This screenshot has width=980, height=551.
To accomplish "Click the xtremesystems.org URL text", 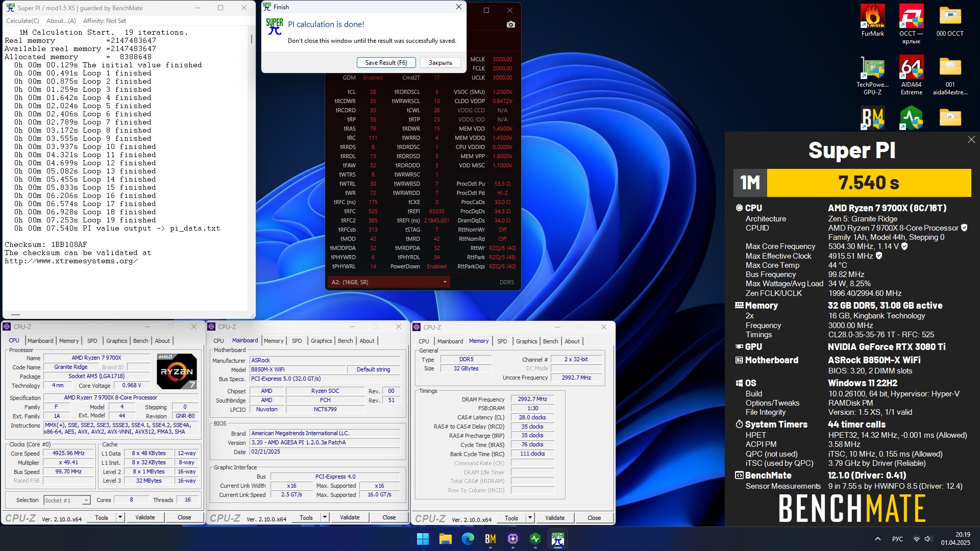I will coord(71,261).
